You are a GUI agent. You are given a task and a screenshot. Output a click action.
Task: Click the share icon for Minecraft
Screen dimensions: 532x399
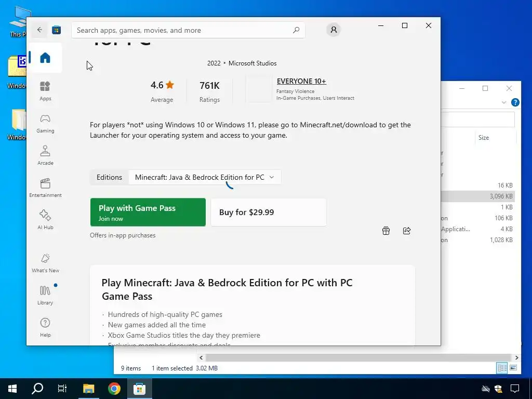point(406,231)
